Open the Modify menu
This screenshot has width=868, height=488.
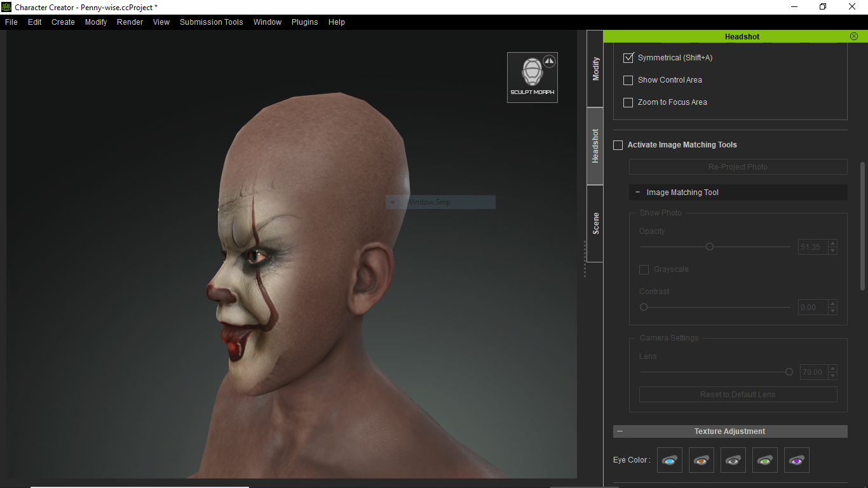pos(96,22)
